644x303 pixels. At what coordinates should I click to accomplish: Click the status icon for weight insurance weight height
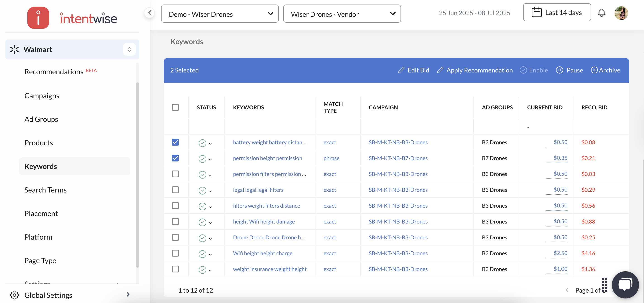pos(202,270)
